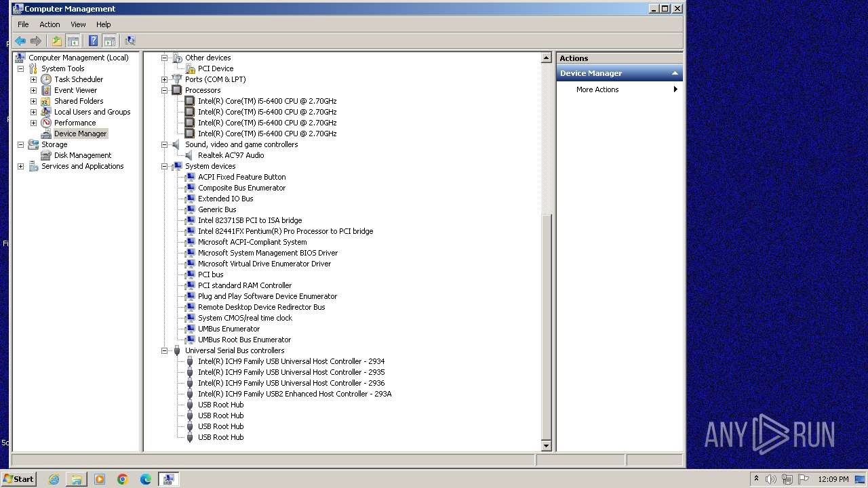Collapse the System devices category
This screenshot has height=488, width=868.
(x=164, y=166)
